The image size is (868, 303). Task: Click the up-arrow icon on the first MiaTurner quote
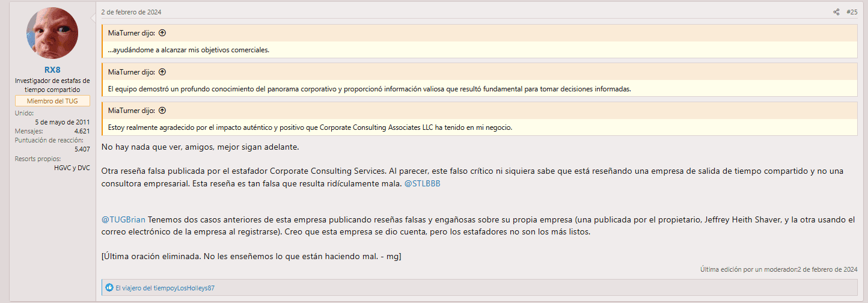tap(162, 33)
